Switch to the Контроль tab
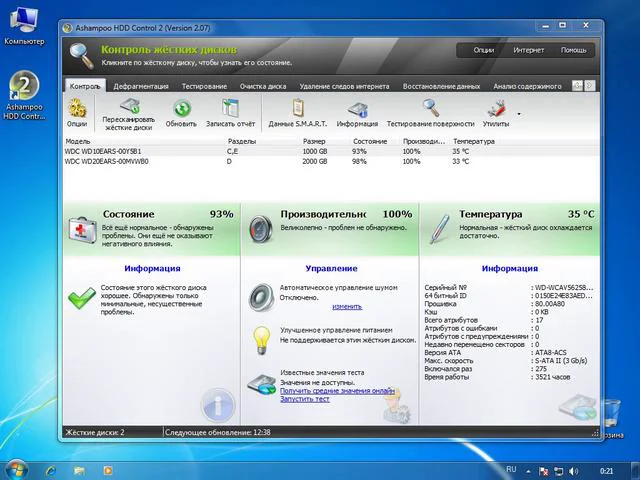This screenshot has height=480, width=640. (85, 86)
